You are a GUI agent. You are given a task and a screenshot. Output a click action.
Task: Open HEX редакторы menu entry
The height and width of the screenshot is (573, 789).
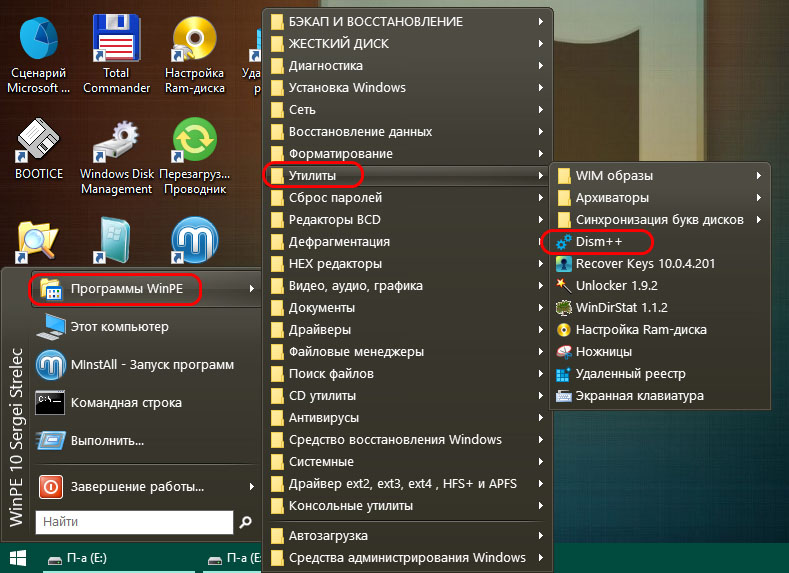407,264
